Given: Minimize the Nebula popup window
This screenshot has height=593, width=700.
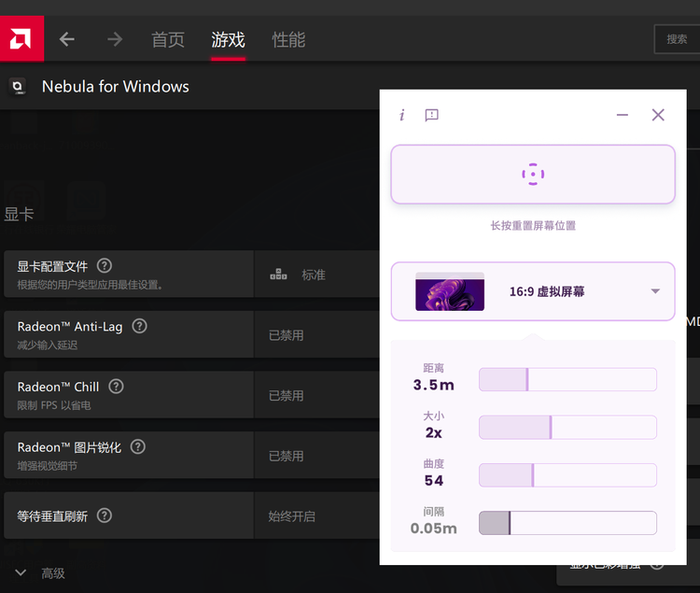Looking at the screenshot, I should point(623,115).
